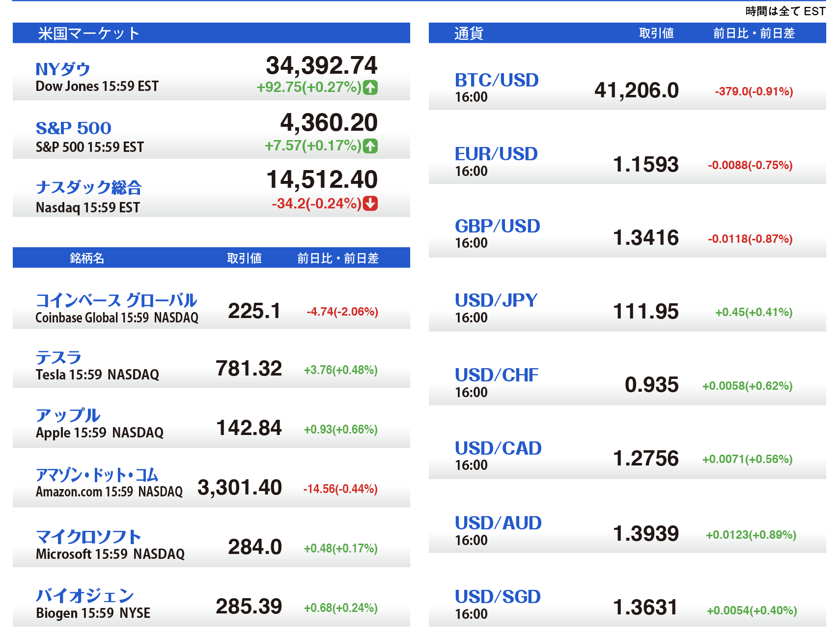Open the ナスダック総合 index link
This screenshot has height=638, width=840.
[89, 187]
